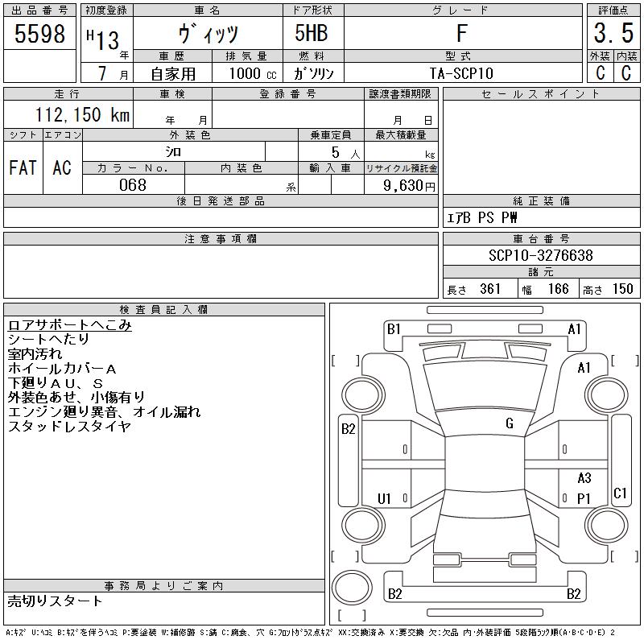
Task: Click the equipment list エアB PS PW
Action: (x=481, y=217)
